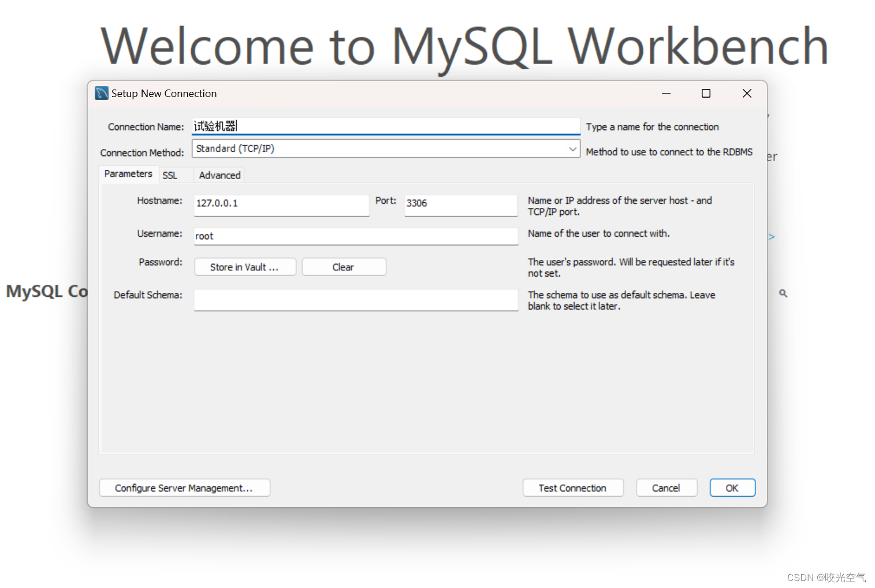Confirm the connection with OK

732,487
